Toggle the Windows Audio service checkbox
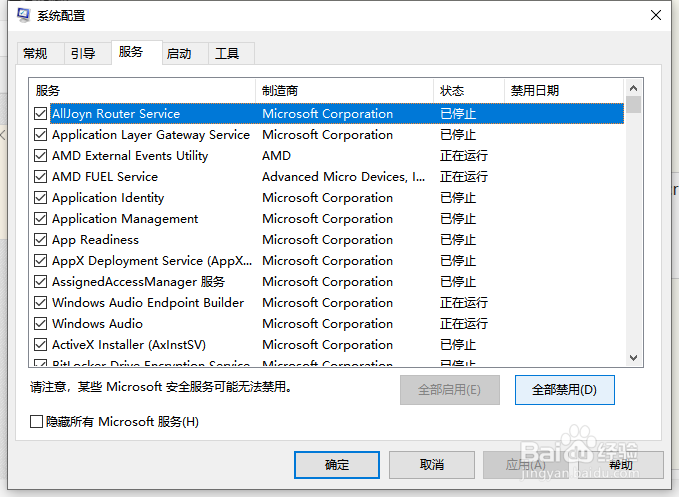Screen dimensions: 679x497 pyautogui.click(x=40, y=324)
